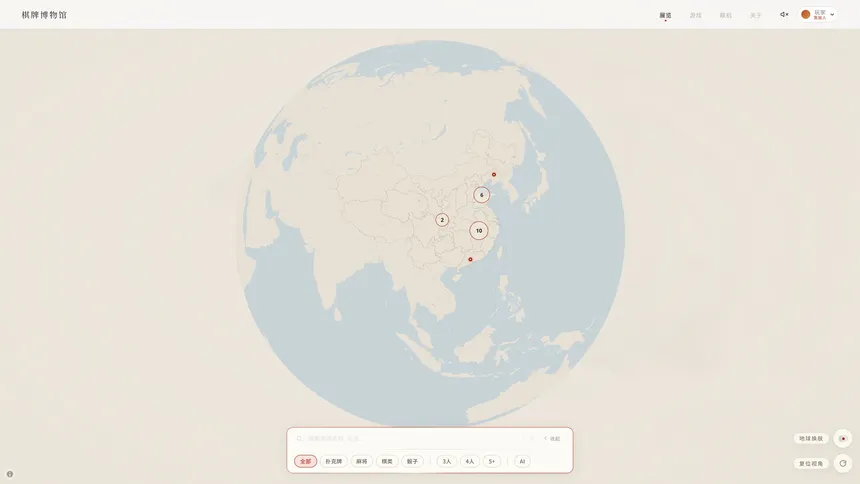Open the cluster marker labeled 6
This screenshot has height=484, width=860.
482,195
